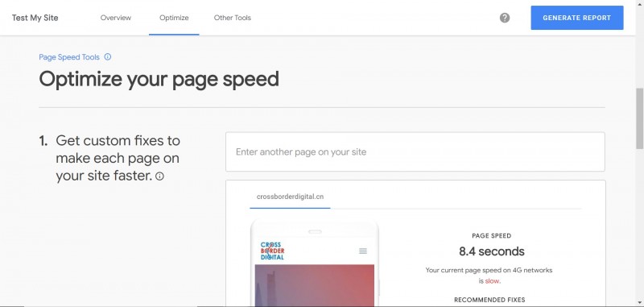The height and width of the screenshot is (307, 644).
Task: Switch to the Overview tab
Action: click(x=116, y=18)
